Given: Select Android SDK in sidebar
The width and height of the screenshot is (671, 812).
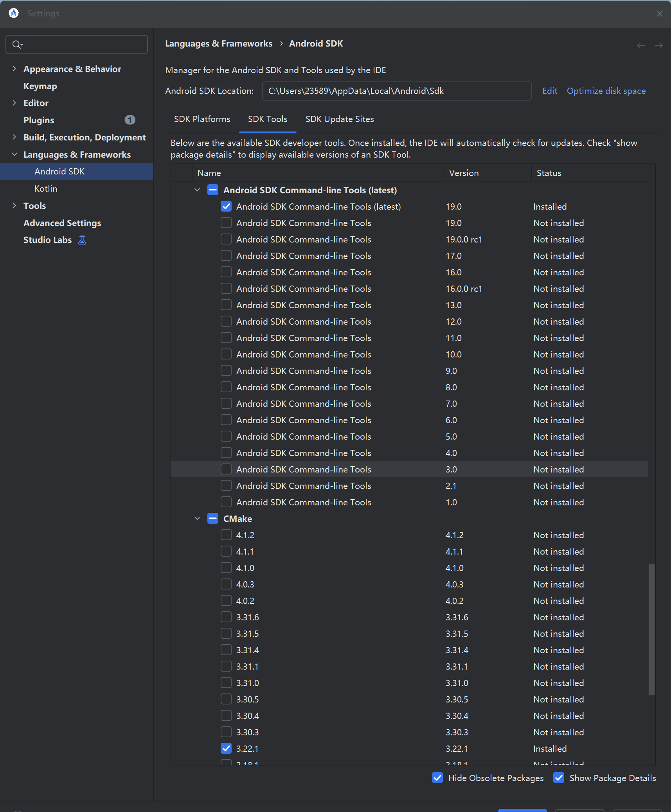Looking at the screenshot, I should point(77,171).
